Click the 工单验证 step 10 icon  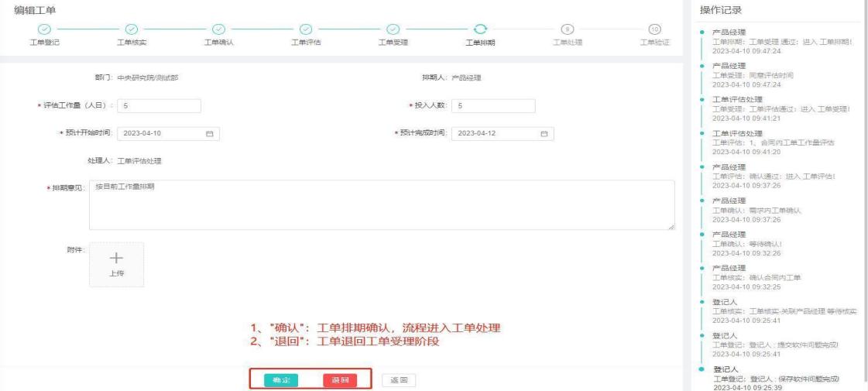pos(654,29)
